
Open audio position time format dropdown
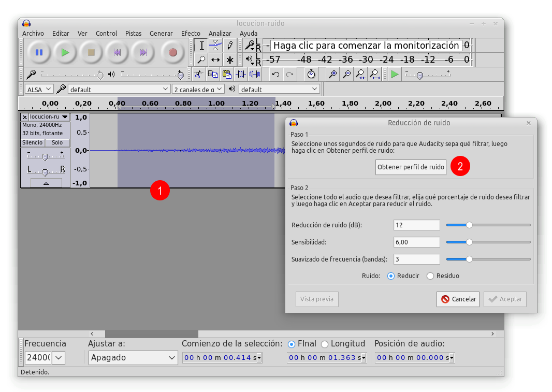[452, 358]
